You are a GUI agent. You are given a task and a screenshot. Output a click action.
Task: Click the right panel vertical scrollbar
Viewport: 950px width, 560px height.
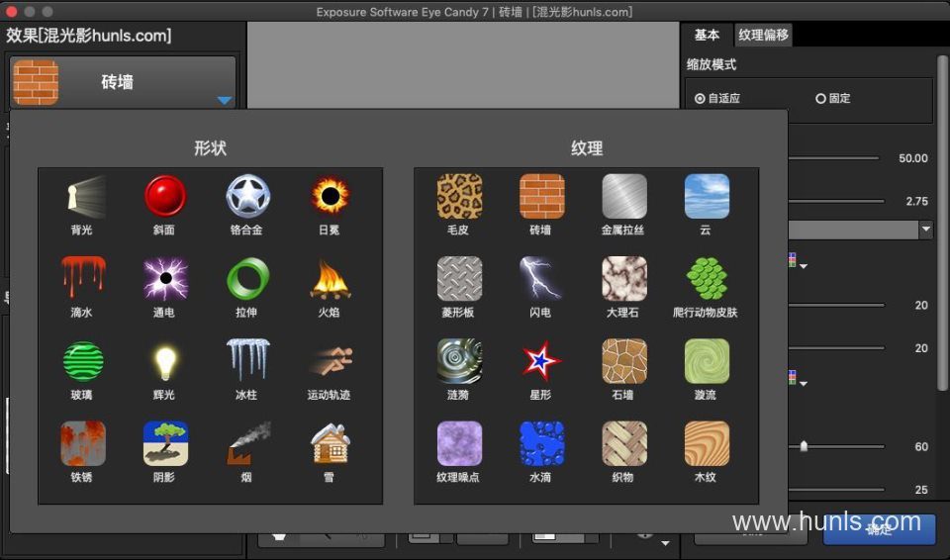pos(942,223)
